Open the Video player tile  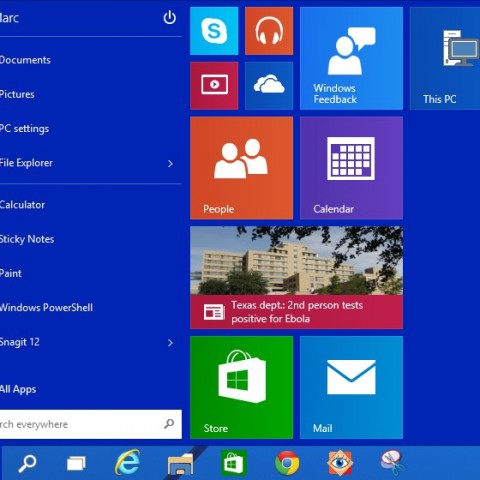coord(214,86)
